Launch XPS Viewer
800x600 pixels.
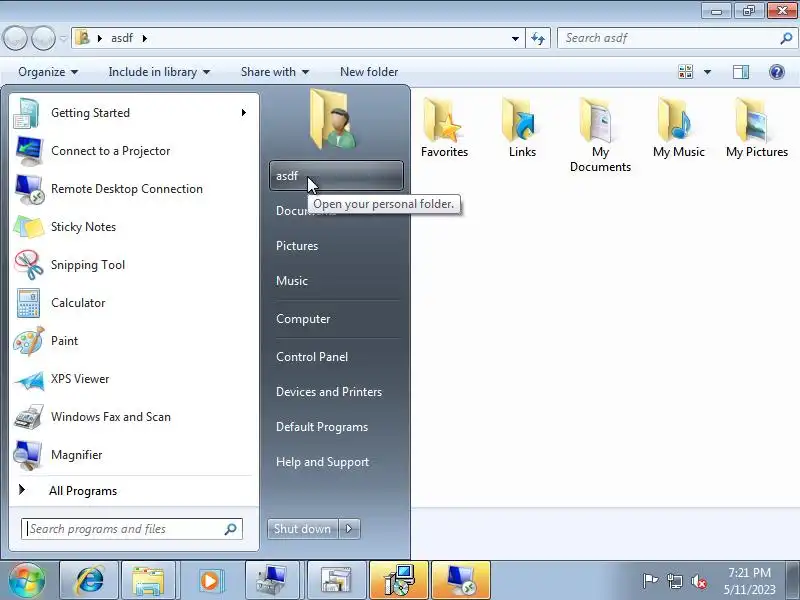point(134,379)
